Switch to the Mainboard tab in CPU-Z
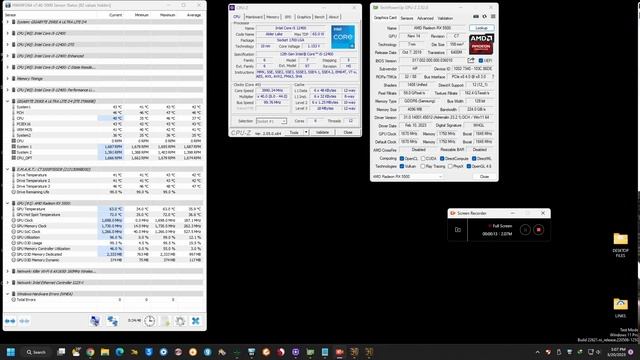The width and height of the screenshot is (640, 360). [x=254, y=17]
